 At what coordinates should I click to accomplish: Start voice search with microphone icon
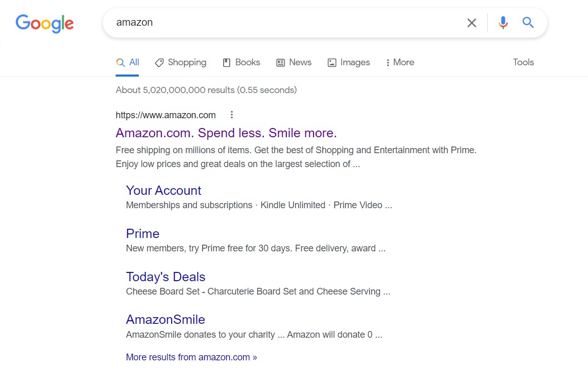[503, 23]
